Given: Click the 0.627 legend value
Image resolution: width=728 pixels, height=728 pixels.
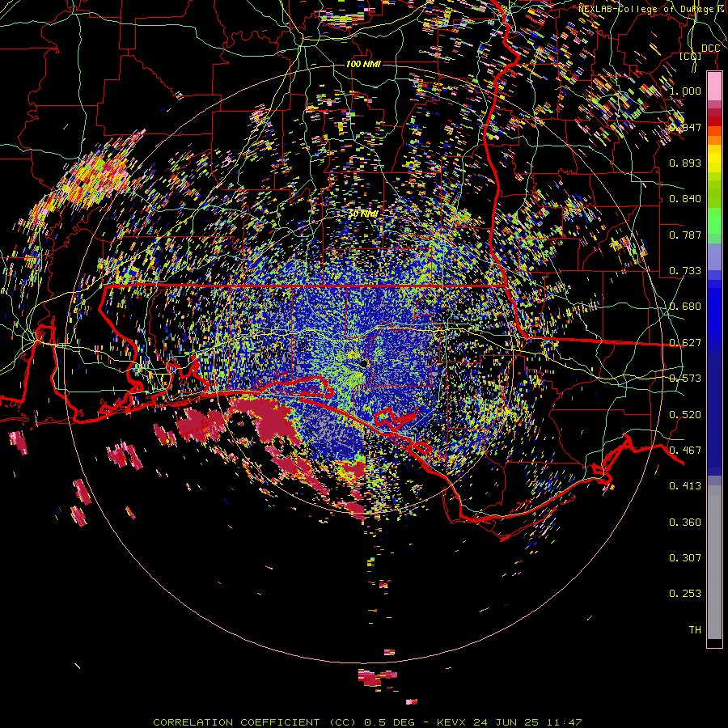Looking at the screenshot, I should (x=685, y=343).
